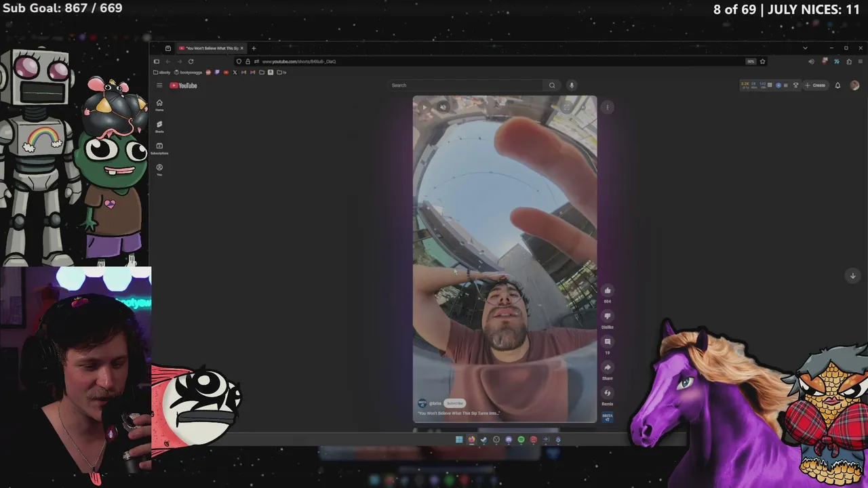Share the Short
The height and width of the screenshot is (488, 868).
(x=608, y=369)
